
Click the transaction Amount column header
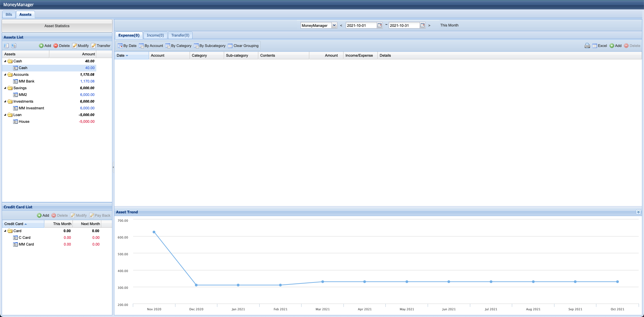click(326, 55)
